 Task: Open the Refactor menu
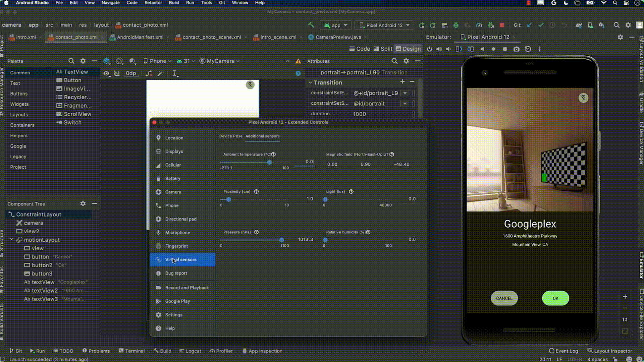(x=153, y=3)
